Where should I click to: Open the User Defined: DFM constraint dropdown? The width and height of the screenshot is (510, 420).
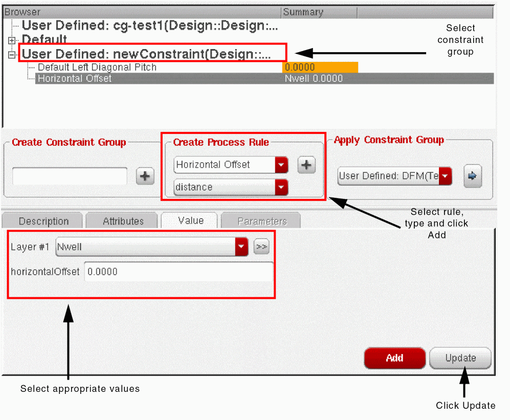pos(446,176)
